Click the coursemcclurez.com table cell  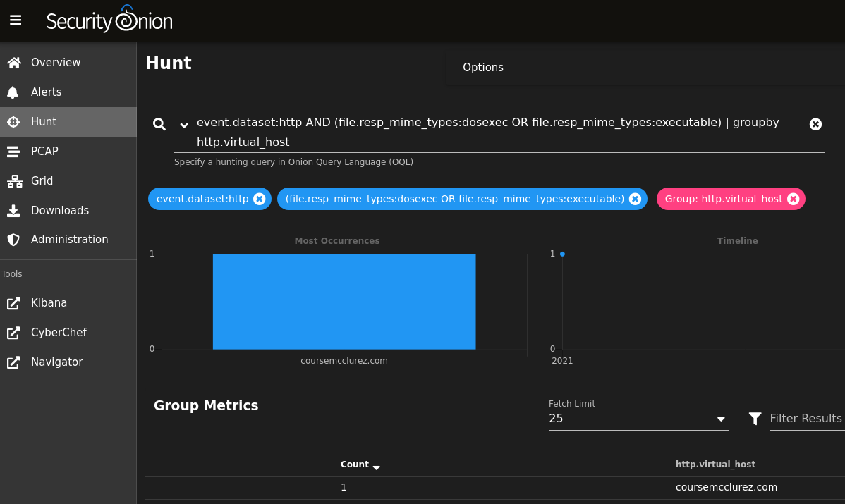(x=726, y=487)
